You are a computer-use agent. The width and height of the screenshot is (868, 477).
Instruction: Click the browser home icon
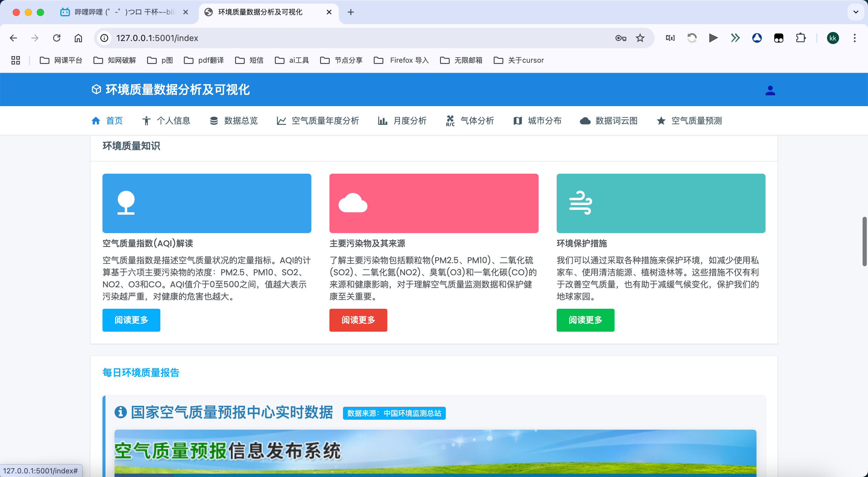[78, 38]
